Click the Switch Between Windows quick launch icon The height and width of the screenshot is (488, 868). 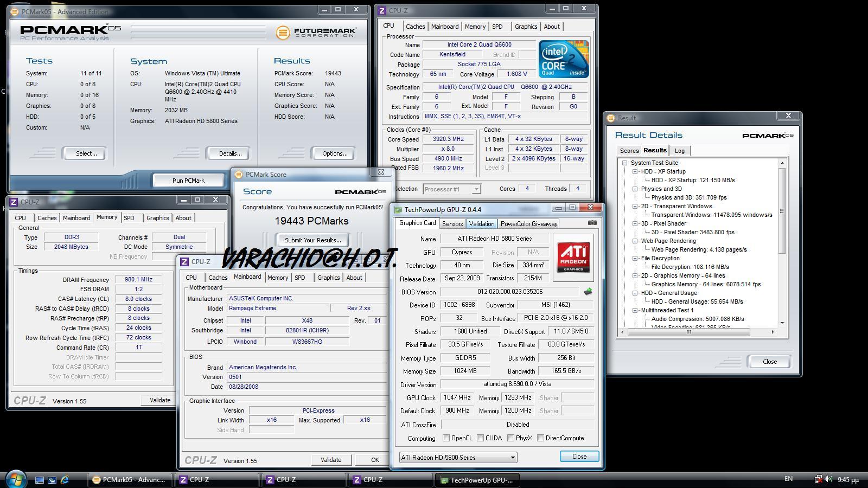52,480
